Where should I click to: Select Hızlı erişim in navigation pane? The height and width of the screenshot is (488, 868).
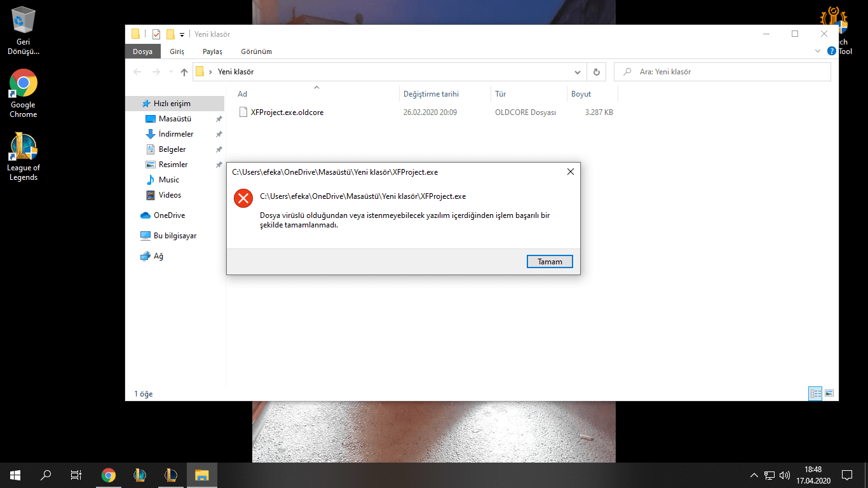175,104
